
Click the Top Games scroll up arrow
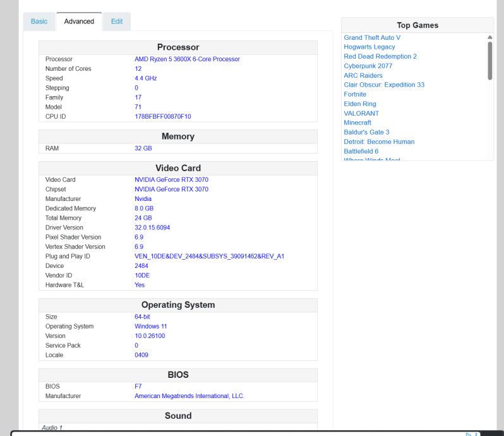coord(490,37)
